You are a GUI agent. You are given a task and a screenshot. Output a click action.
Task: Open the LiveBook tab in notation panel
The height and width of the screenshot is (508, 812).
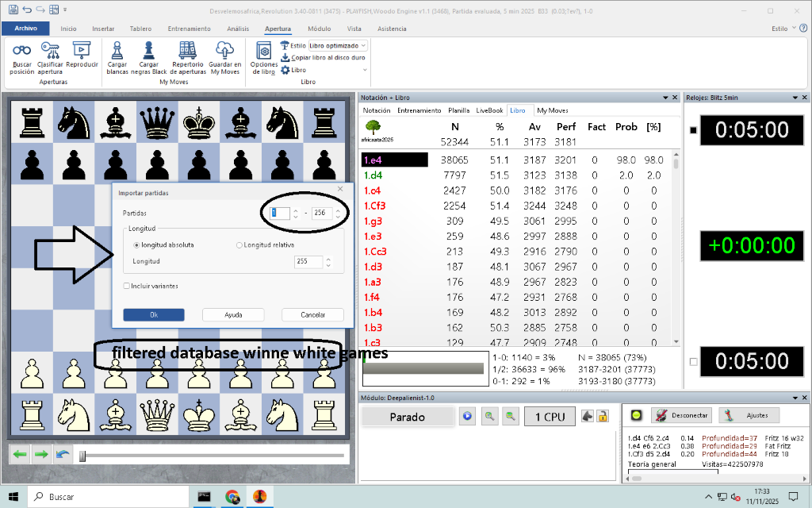click(x=489, y=110)
